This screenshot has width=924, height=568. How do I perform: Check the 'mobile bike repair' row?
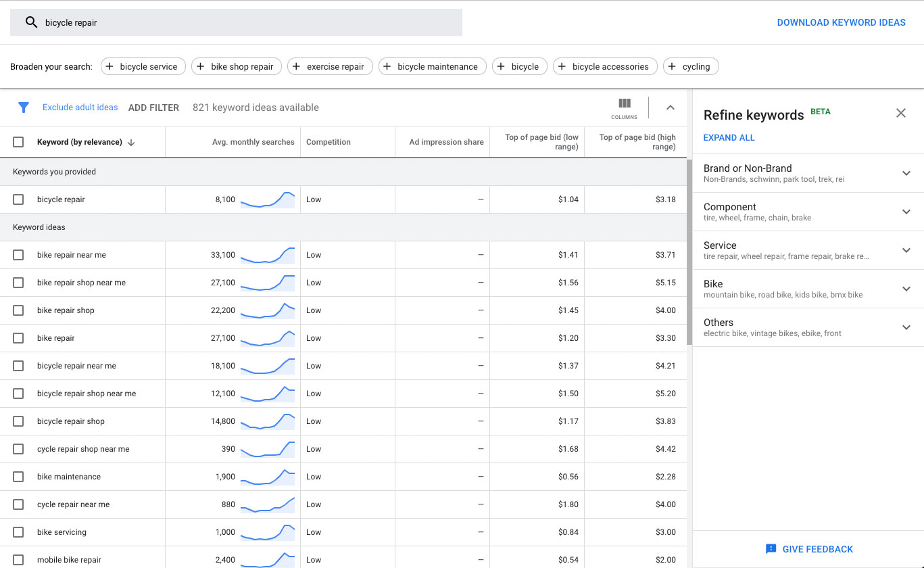18,560
